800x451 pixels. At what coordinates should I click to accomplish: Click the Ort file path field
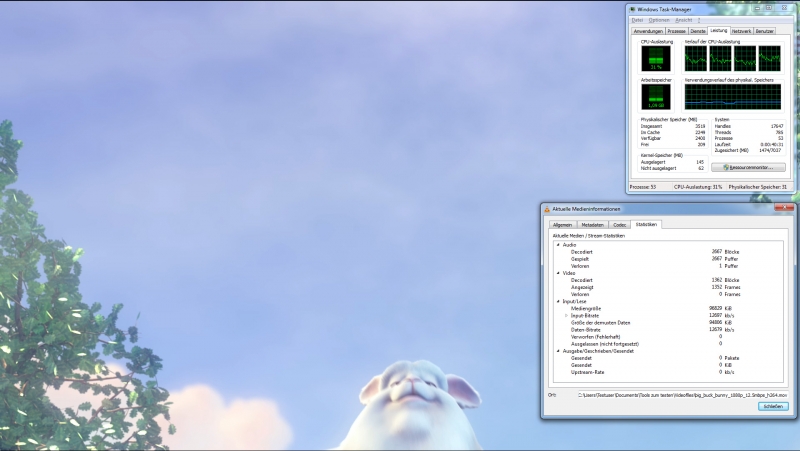click(x=682, y=395)
